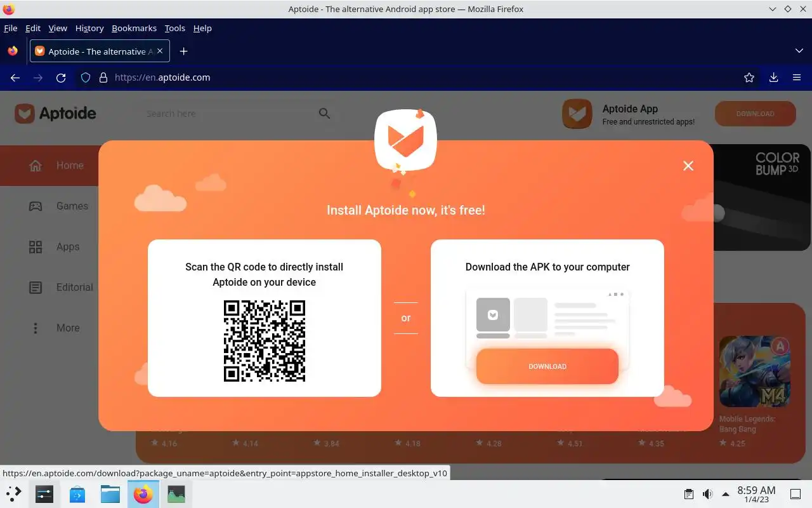Click the 4.25 rating text

point(738,443)
